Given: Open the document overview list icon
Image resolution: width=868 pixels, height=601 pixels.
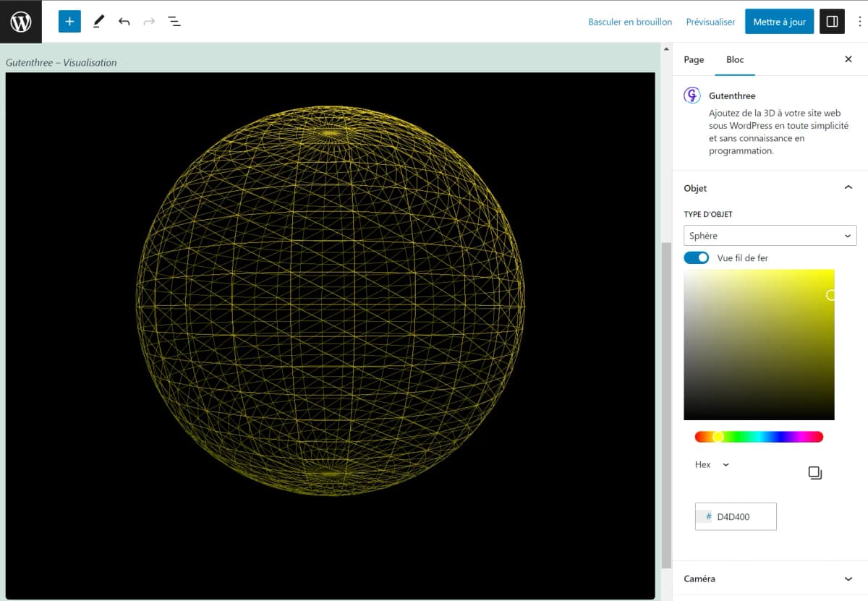Looking at the screenshot, I should (174, 22).
